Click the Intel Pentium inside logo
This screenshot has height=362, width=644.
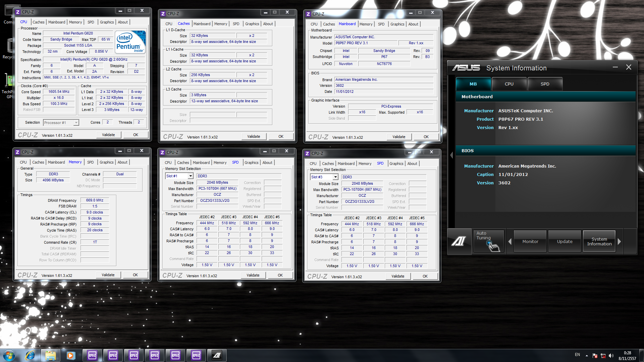click(x=130, y=42)
